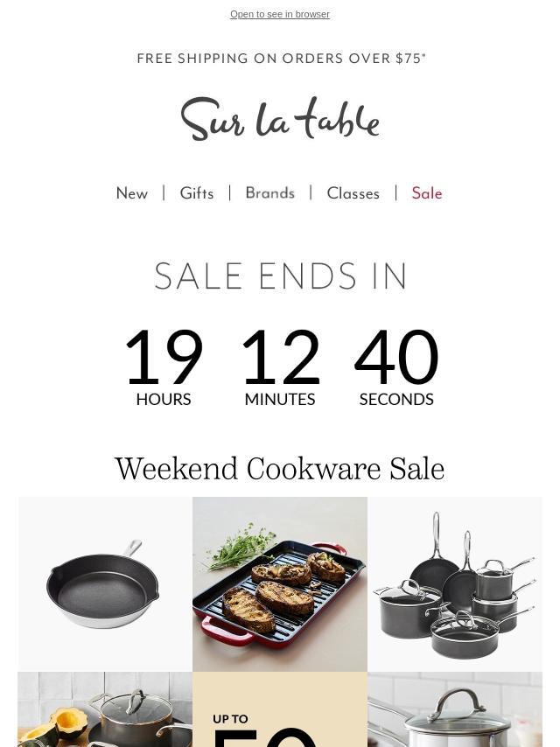Open the stainless steel lidded pot image
The height and width of the screenshot is (747, 560).
(455, 709)
